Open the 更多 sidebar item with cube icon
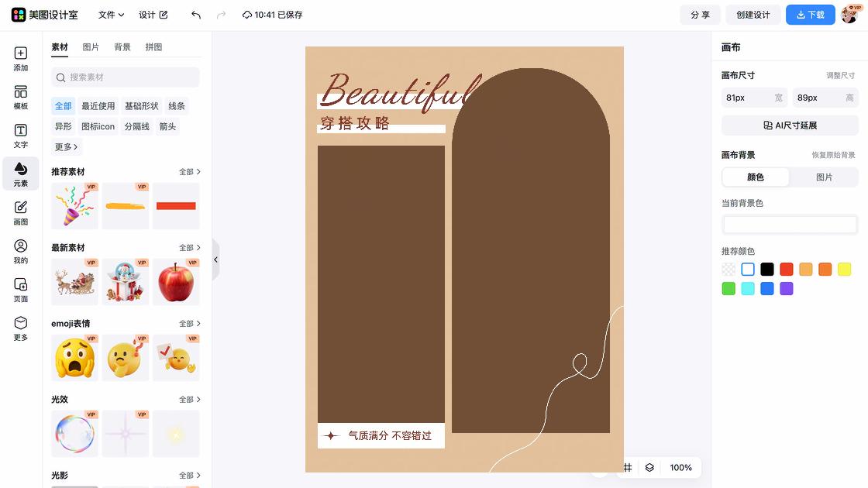The height and width of the screenshot is (488, 868). tap(20, 328)
